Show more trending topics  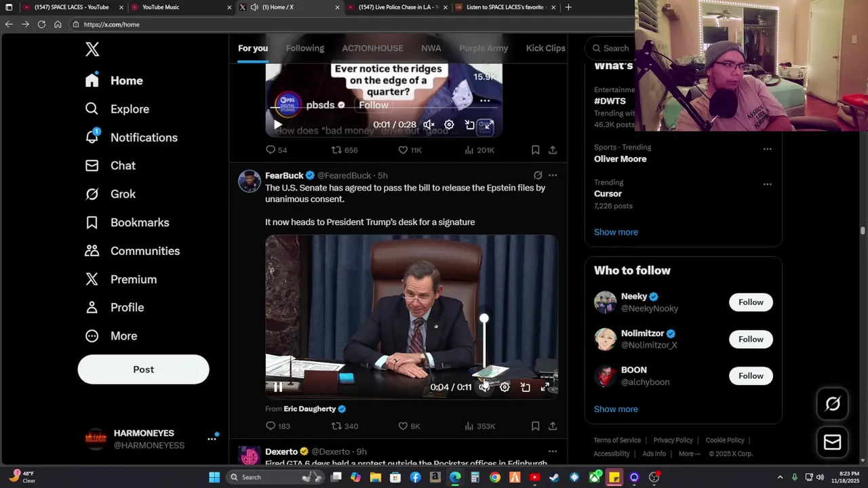616,232
